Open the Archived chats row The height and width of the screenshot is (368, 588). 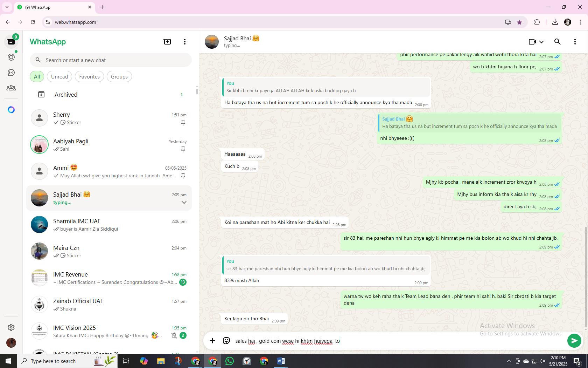[x=109, y=95]
